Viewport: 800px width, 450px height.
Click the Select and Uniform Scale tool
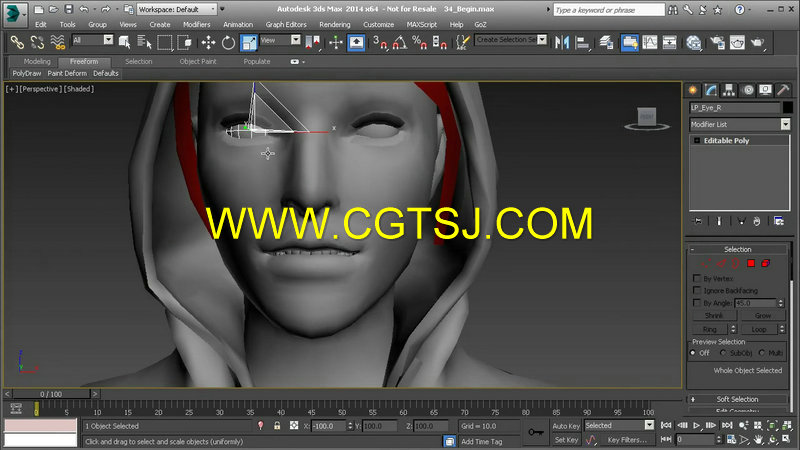248,42
